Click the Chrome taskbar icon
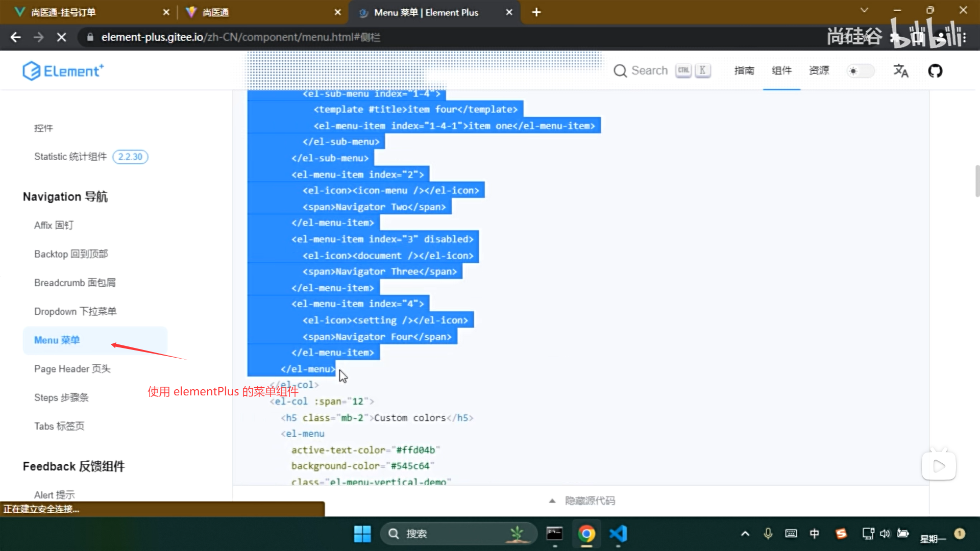The image size is (980, 551). [x=586, y=534]
